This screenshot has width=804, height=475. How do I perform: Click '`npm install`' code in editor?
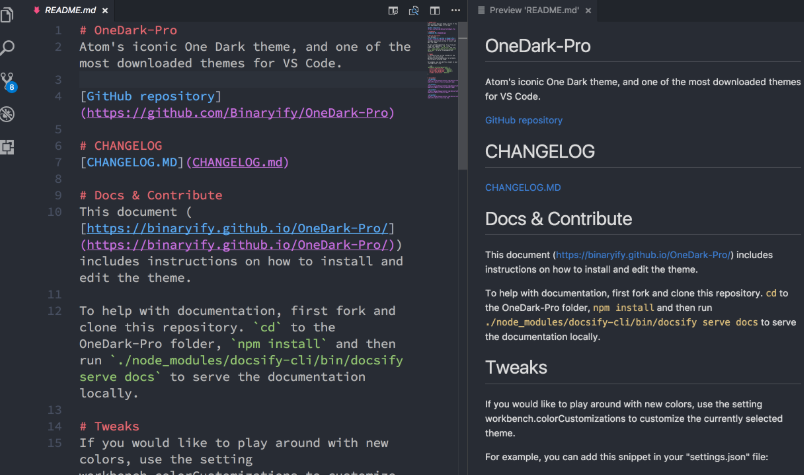click(278, 344)
